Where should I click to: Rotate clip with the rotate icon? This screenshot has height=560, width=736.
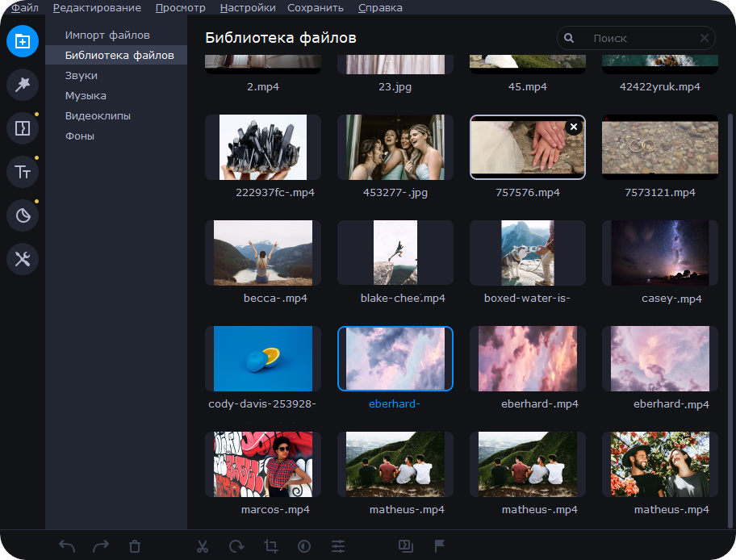coord(236,546)
